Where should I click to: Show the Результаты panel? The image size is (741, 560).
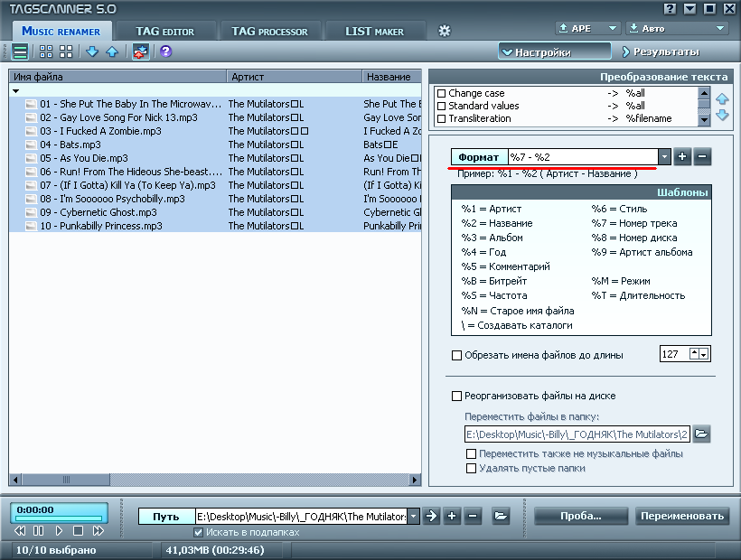click(x=661, y=52)
